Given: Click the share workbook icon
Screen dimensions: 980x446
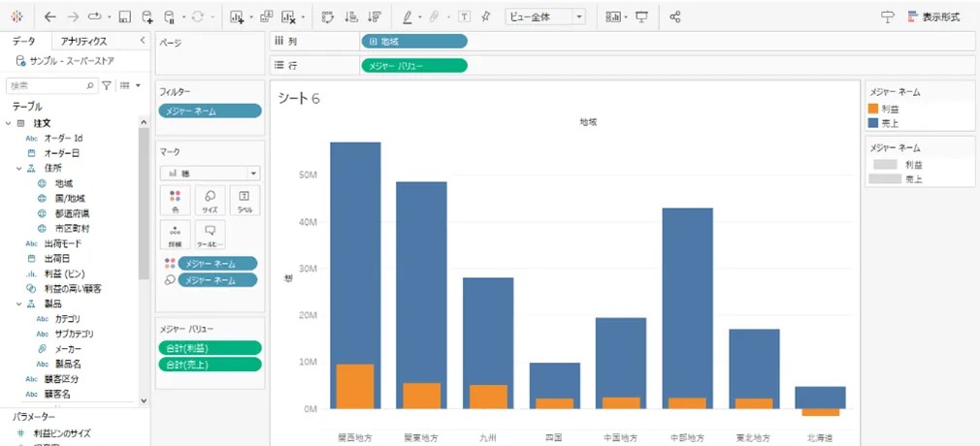Looking at the screenshot, I should tap(675, 16).
